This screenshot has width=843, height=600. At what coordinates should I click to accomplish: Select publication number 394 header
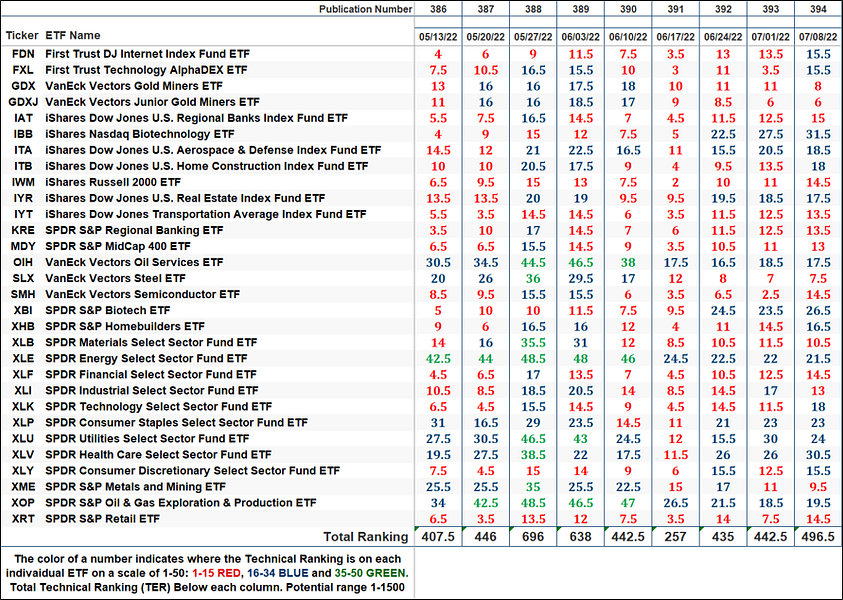tap(818, 9)
